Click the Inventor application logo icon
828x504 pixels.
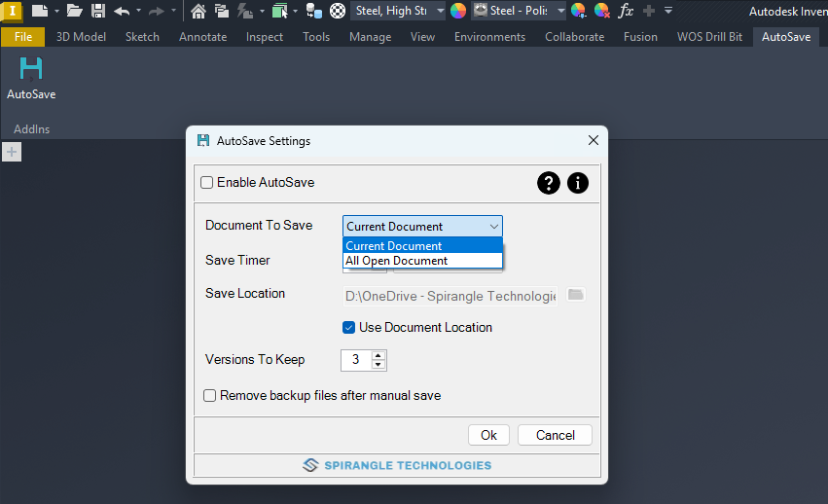[x=12, y=11]
